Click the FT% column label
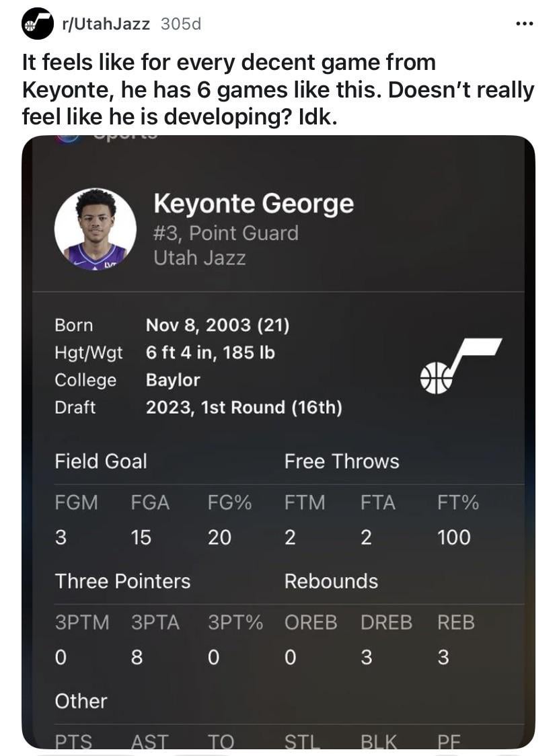 pyautogui.click(x=458, y=502)
